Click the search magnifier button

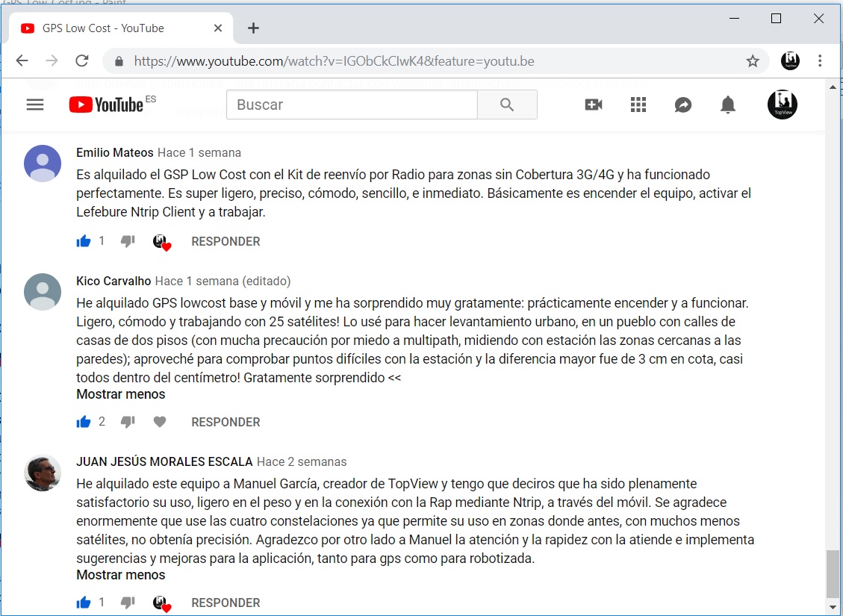[507, 105]
